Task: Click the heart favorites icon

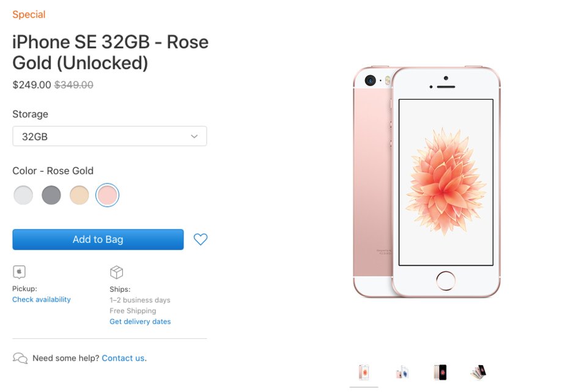Action: point(201,240)
